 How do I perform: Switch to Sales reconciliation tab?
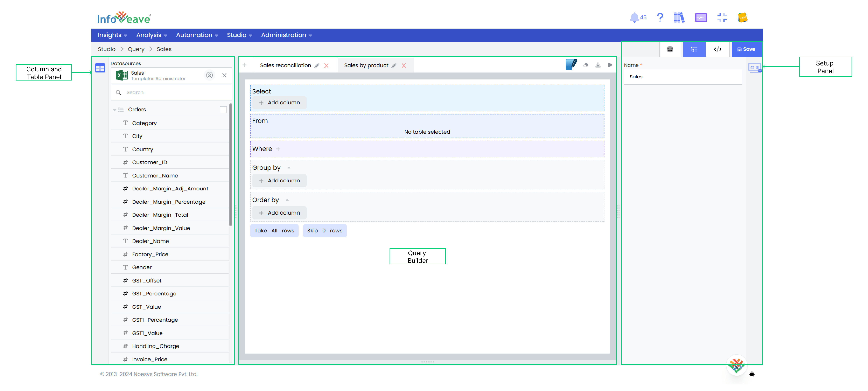coord(286,65)
